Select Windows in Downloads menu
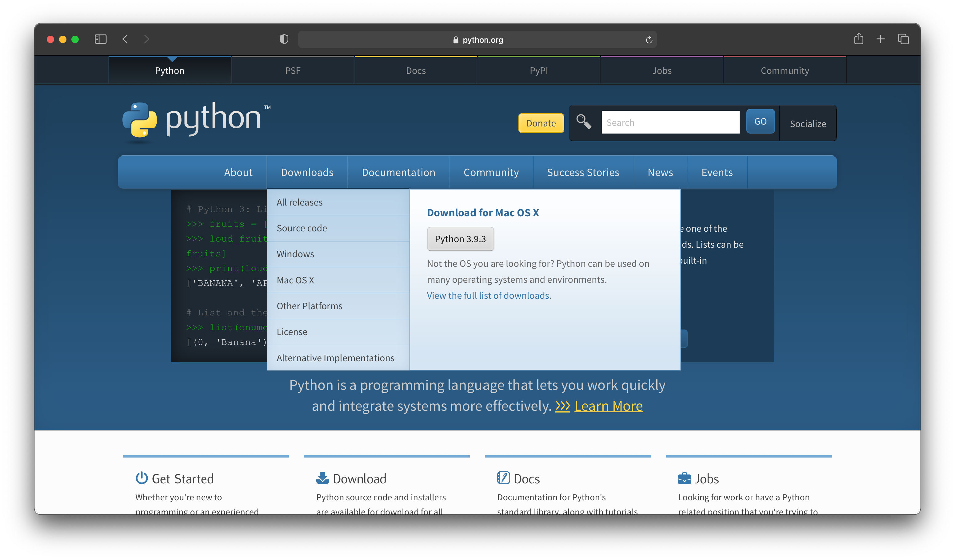The height and width of the screenshot is (560, 955). point(338,254)
